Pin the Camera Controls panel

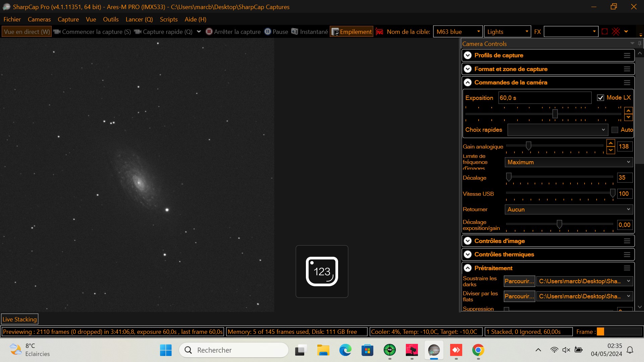[x=640, y=44]
